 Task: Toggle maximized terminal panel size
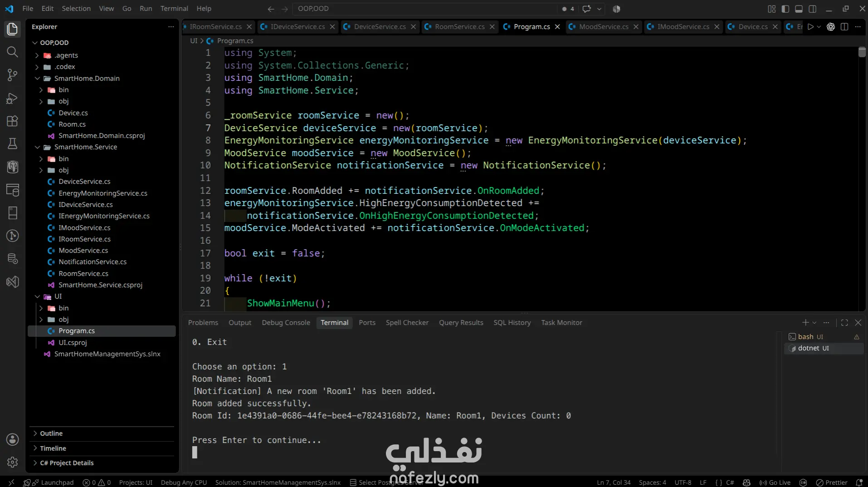click(844, 323)
